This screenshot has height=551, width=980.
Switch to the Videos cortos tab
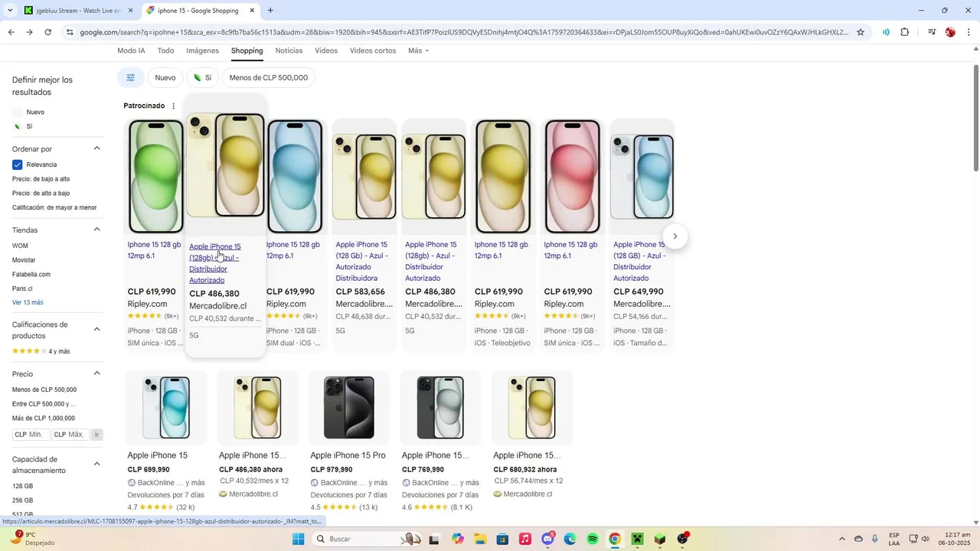pyautogui.click(x=373, y=51)
